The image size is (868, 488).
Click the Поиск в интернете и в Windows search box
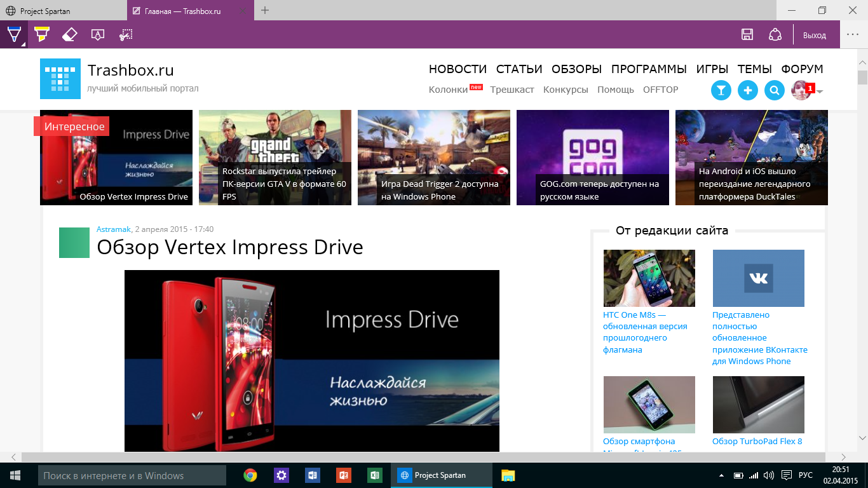point(132,475)
